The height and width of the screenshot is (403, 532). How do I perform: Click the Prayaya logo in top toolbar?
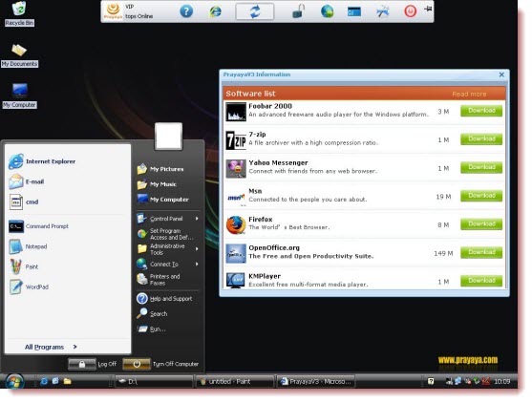[113, 11]
